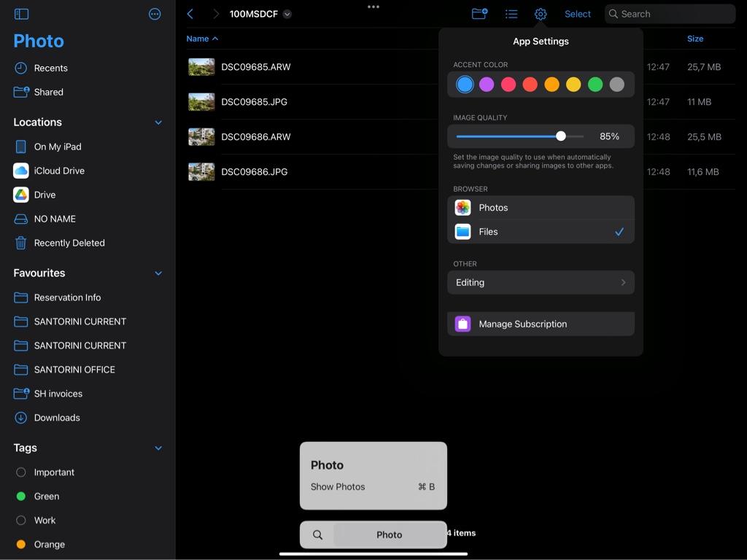Open the Editing settings row
Viewport: 747px width, 560px height.
pyautogui.click(x=540, y=283)
